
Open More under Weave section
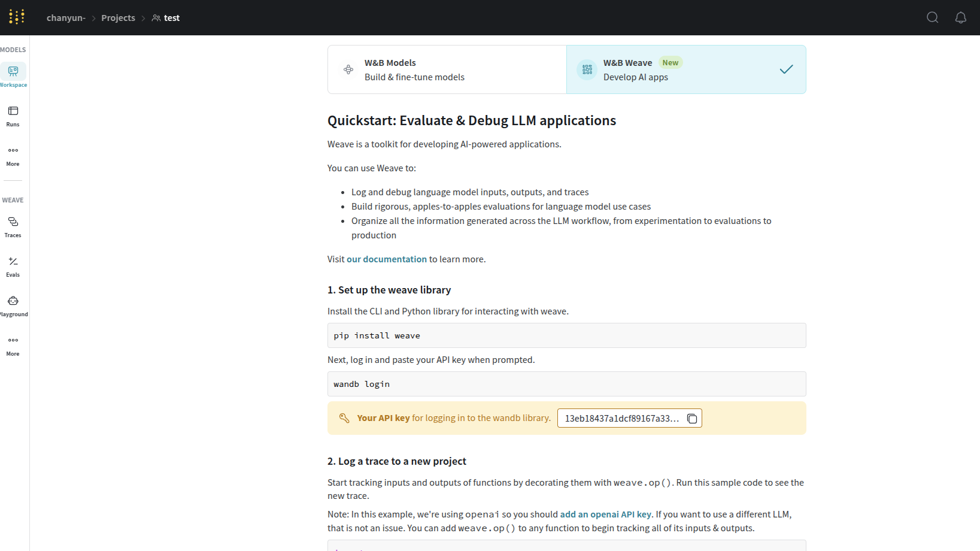13,346
